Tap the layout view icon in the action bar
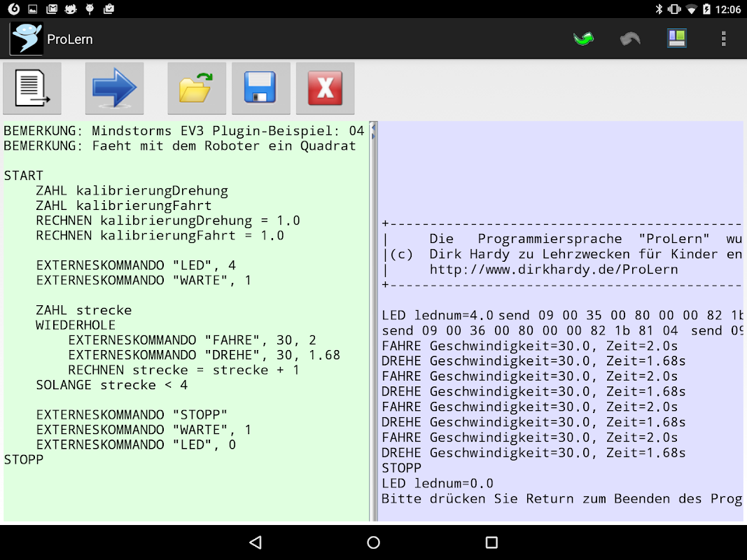 point(676,39)
